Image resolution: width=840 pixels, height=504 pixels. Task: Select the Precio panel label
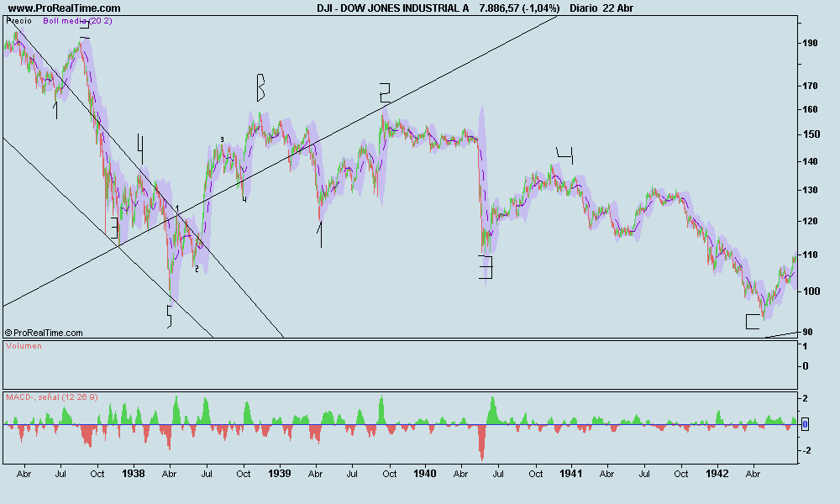19,21
